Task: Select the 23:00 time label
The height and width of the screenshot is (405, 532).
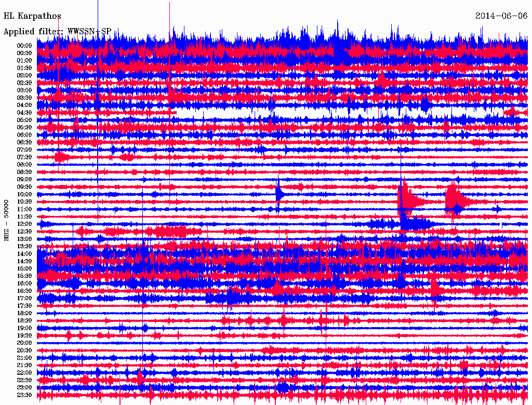Action: pyautogui.click(x=24, y=388)
